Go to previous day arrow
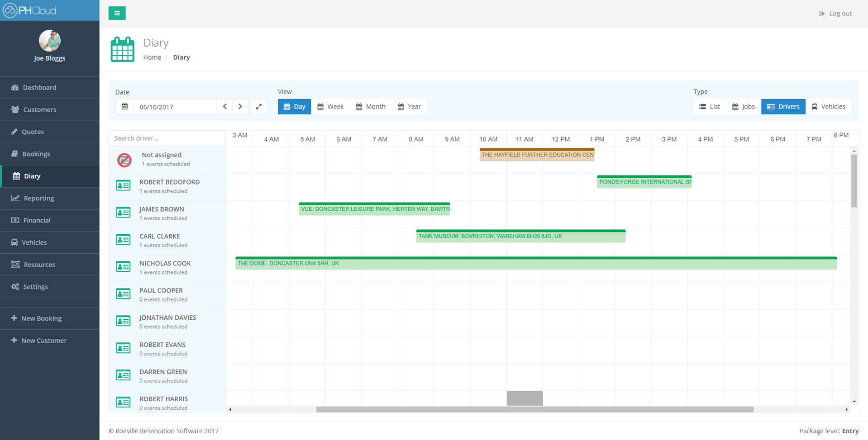868x440 pixels. [225, 107]
